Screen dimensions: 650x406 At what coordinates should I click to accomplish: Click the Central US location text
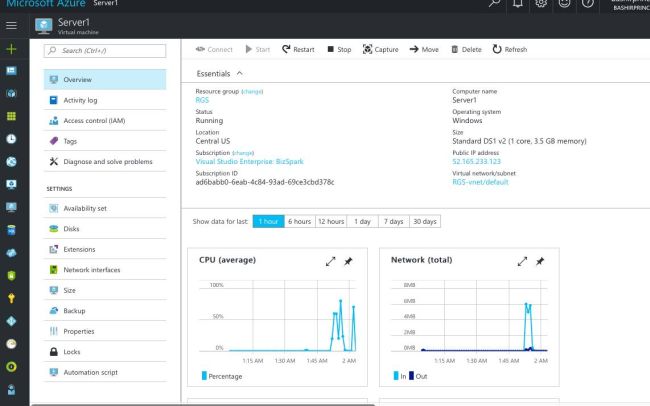tap(213, 141)
